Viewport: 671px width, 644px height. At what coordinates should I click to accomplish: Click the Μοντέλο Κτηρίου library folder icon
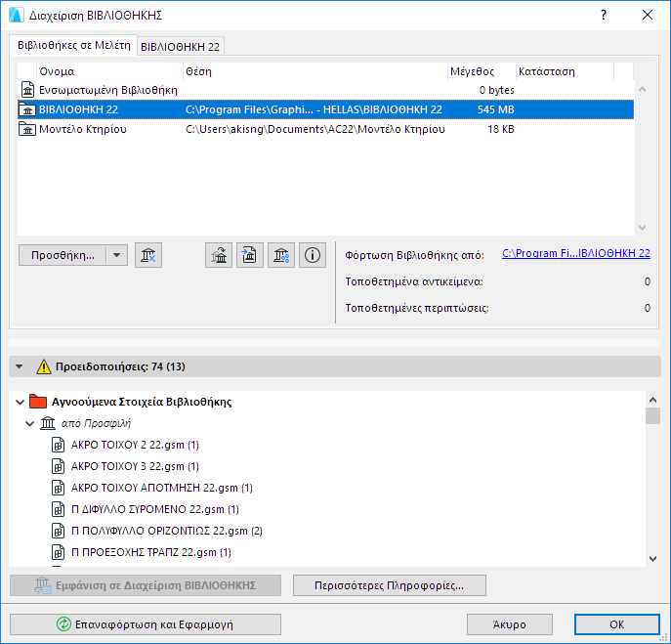point(27,129)
